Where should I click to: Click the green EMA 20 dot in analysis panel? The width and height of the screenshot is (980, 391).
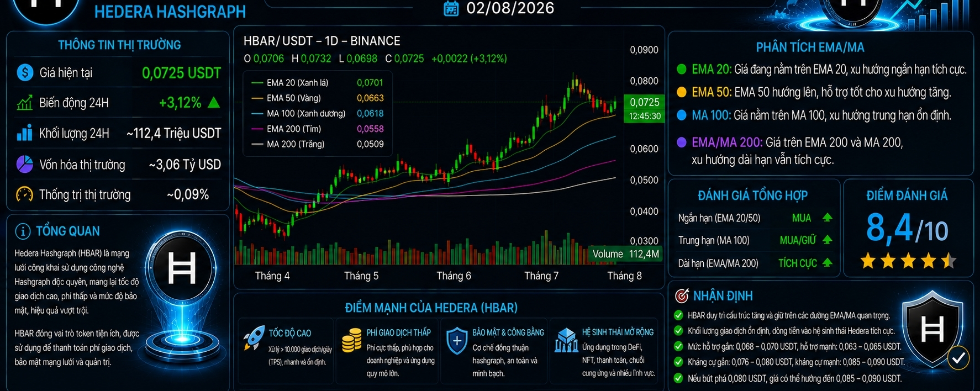[682, 69]
